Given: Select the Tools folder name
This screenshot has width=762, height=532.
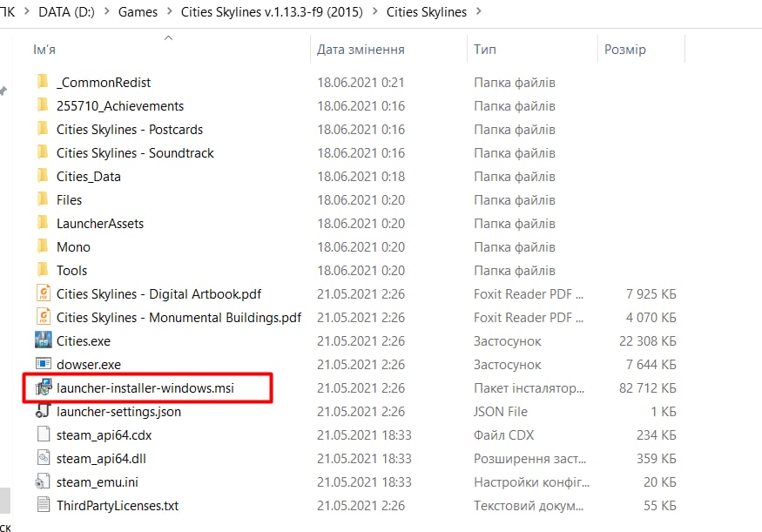Looking at the screenshot, I should tap(72, 271).
